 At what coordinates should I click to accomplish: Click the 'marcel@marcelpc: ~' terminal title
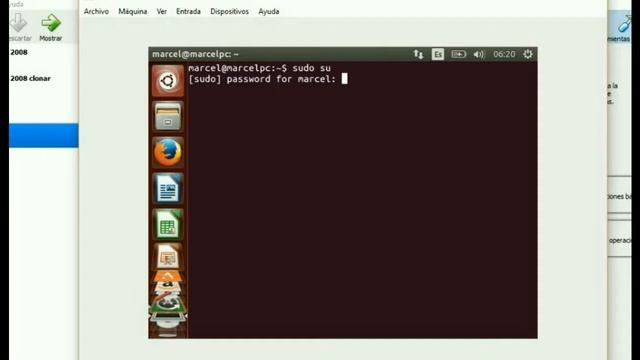coord(196,54)
